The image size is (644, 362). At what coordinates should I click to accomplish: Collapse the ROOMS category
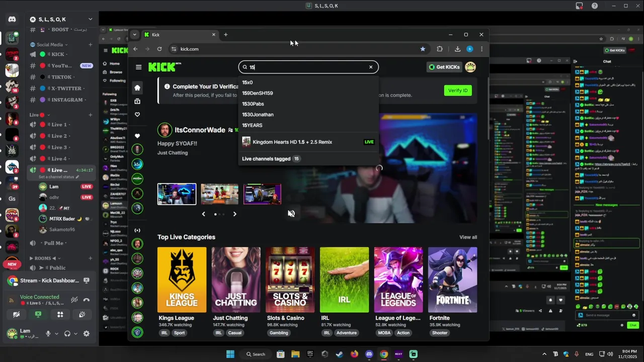45,258
